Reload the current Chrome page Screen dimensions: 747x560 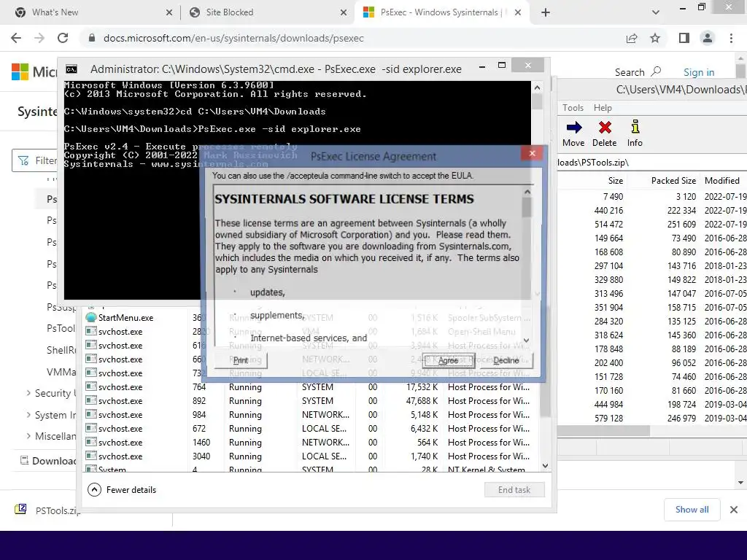[x=63, y=38]
